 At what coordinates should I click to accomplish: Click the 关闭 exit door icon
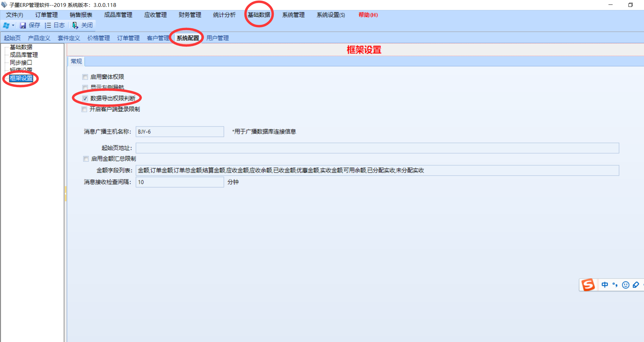coord(75,25)
